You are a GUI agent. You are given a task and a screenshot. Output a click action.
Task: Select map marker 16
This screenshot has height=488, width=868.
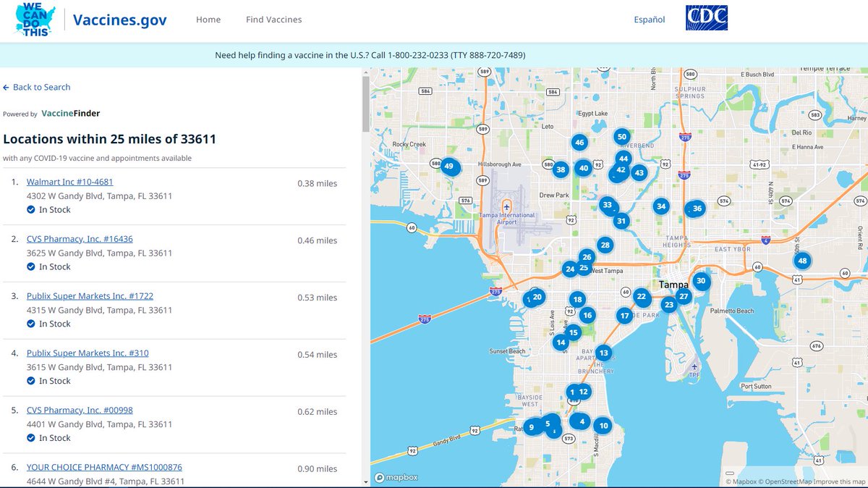[x=587, y=315]
